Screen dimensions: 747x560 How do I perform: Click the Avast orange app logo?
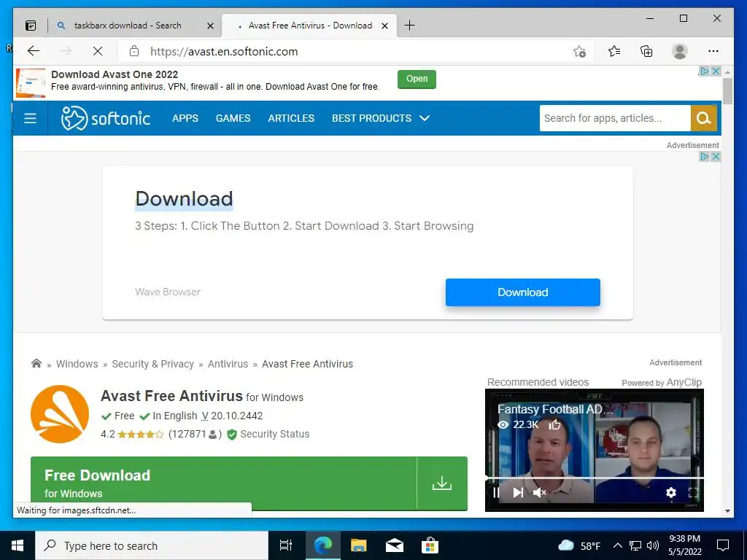point(60,414)
